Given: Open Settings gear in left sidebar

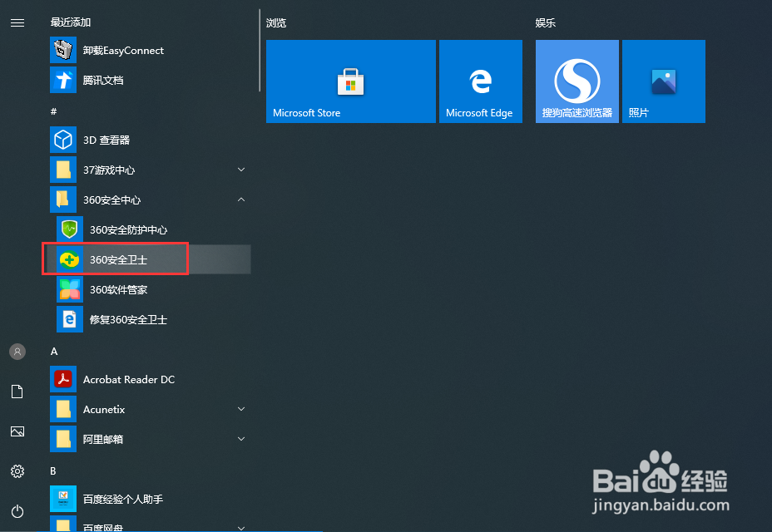Looking at the screenshot, I should [x=17, y=471].
